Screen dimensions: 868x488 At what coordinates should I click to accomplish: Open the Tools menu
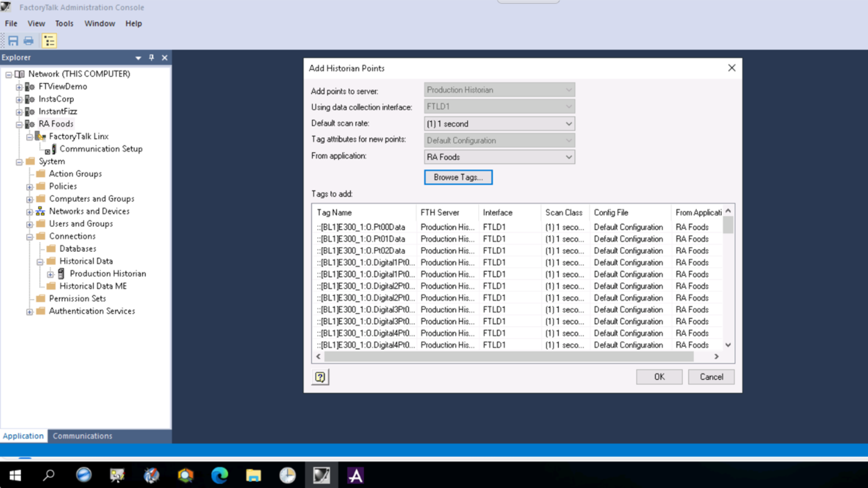pyautogui.click(x=64, y=23)
